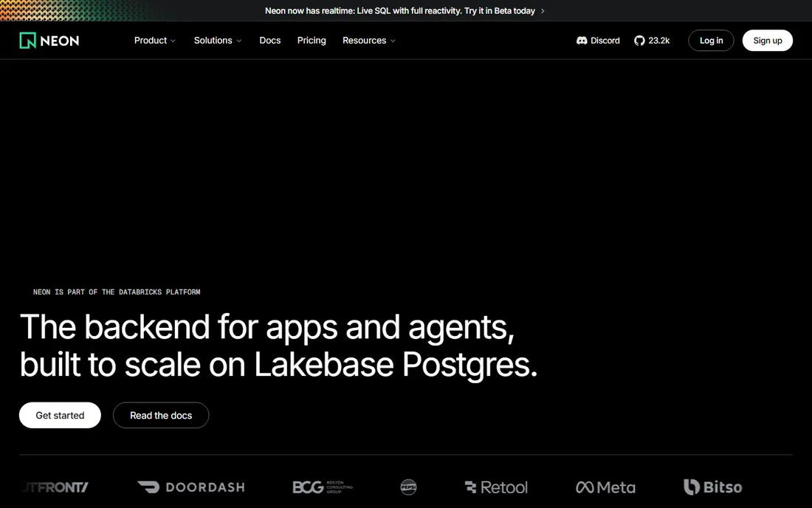Viewport: 812px width, 508px height.
Task: Expand the Solutions dropdown menu
Action: point(218,41)
